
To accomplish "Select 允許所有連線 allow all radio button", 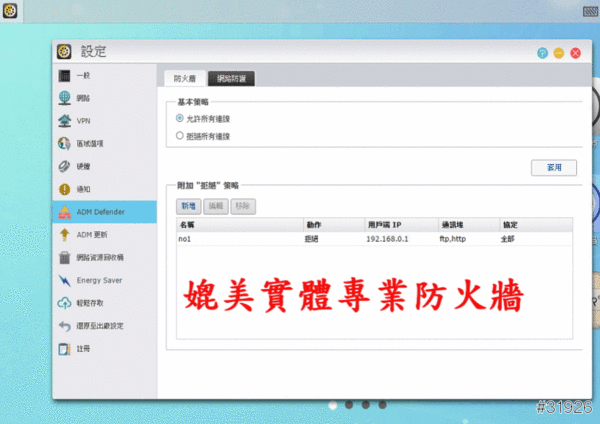I will coord(180,118).
